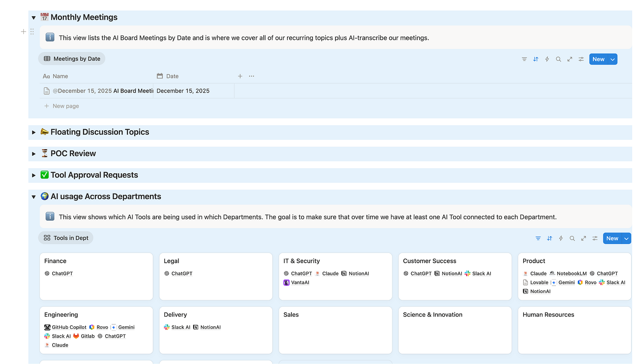Expand the POC Review section

click(x=34, y=154)
